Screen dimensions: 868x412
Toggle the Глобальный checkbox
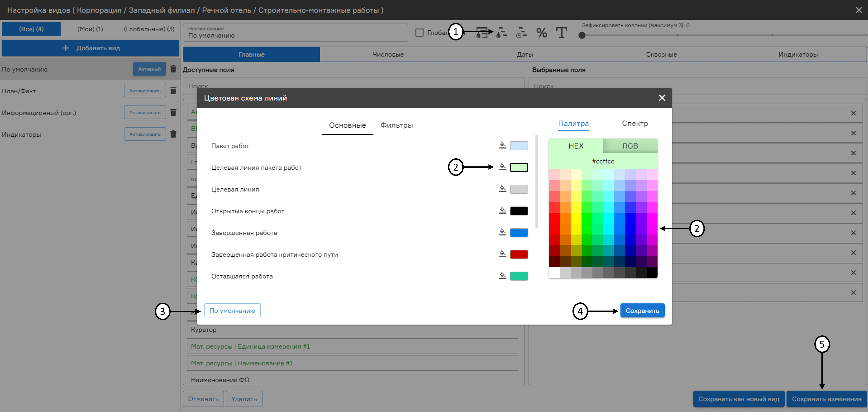419,33
